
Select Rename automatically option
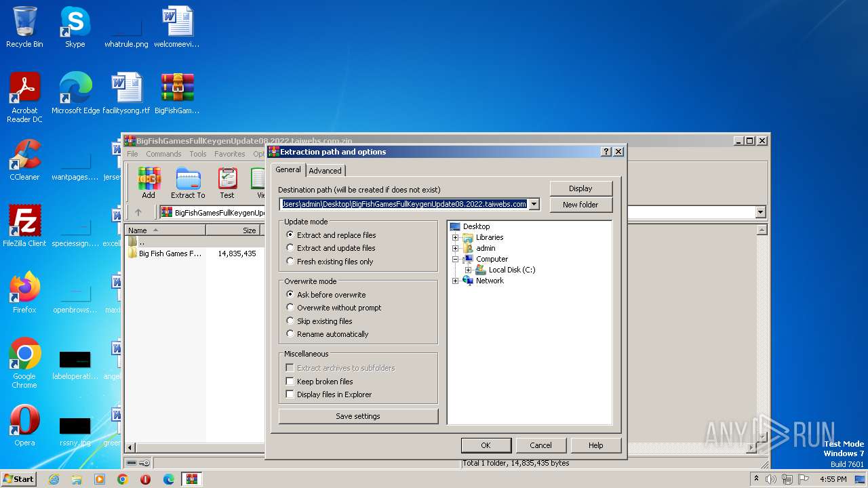click(x=328, y=334)
